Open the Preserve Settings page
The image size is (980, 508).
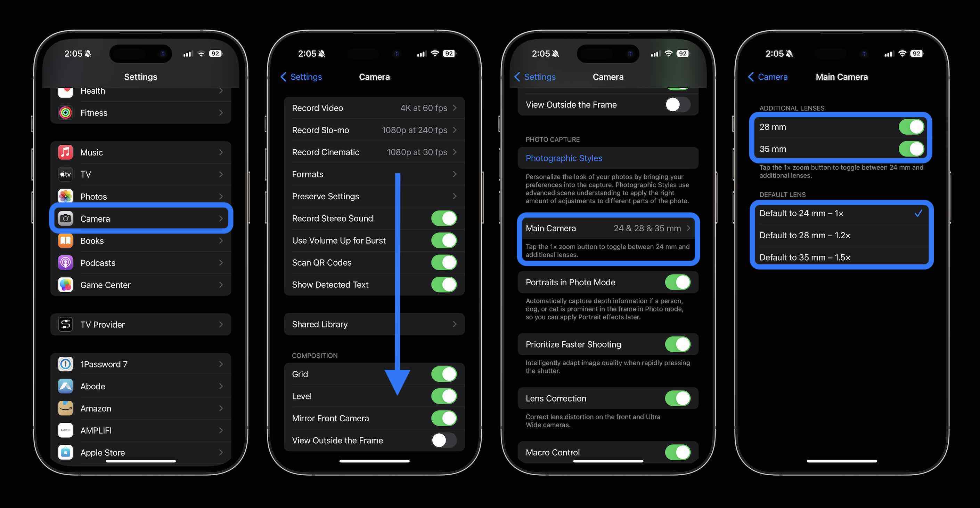(x=374, y=196)
